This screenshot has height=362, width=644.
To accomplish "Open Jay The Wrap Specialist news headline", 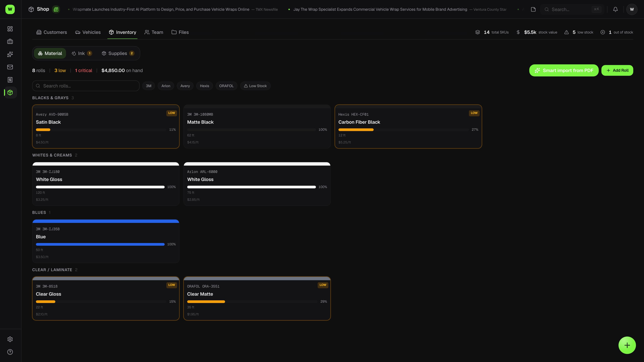I will 380,9.
